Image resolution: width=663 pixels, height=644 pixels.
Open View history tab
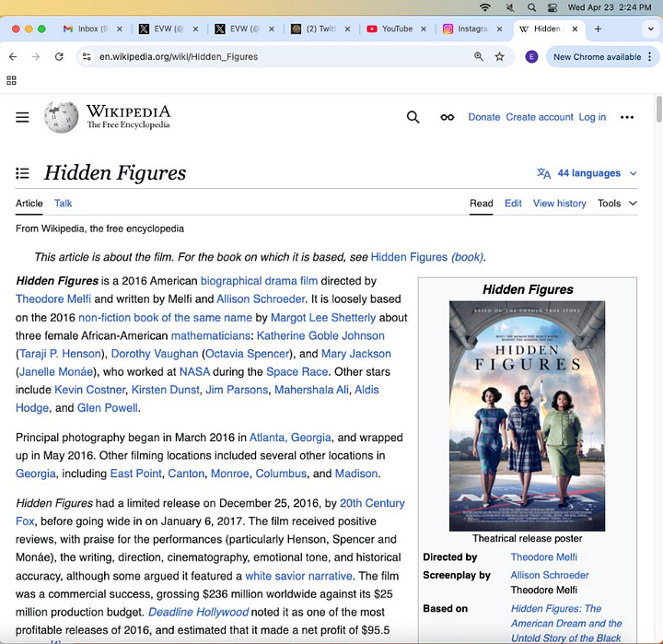click(x=560, y=204)
